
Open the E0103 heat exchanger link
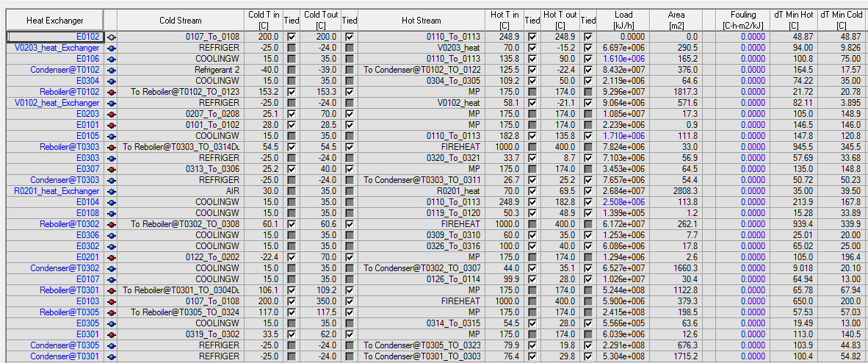point(87,301)
